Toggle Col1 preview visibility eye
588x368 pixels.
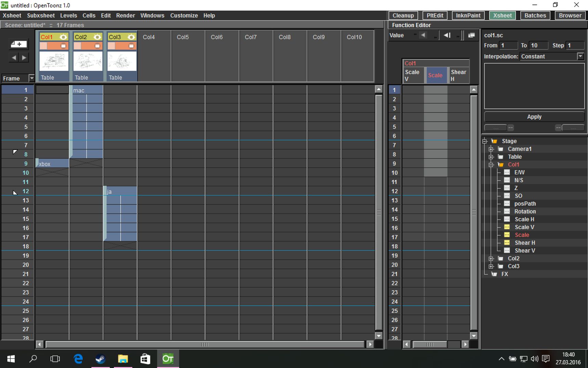[63, 37]
